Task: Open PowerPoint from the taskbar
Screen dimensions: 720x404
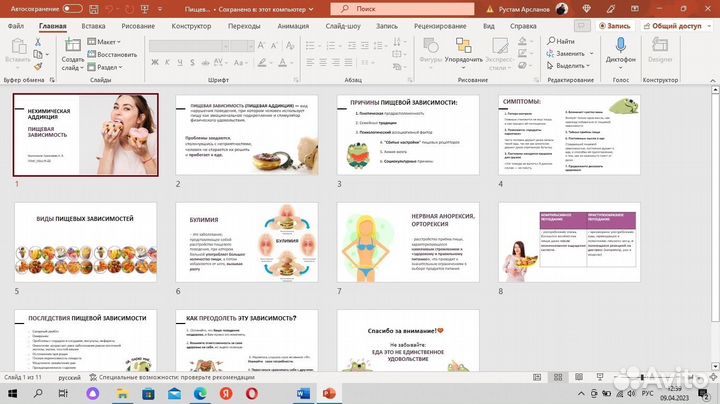Action: 331,395
